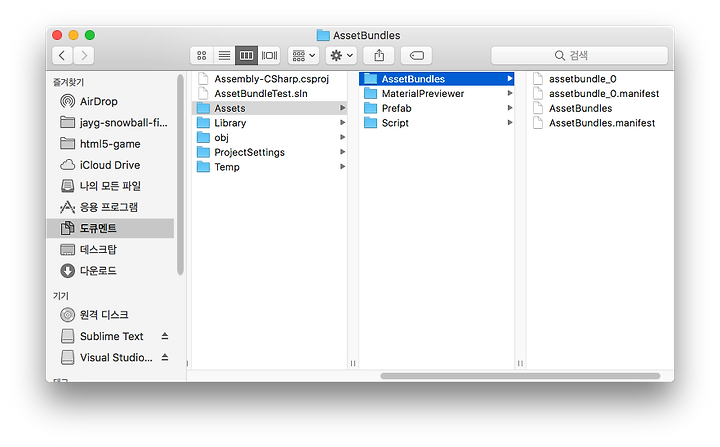This screenshot has width=720, height=447.
Task: Open html5-game sidebar folder
Action: (x=110, y=143)
